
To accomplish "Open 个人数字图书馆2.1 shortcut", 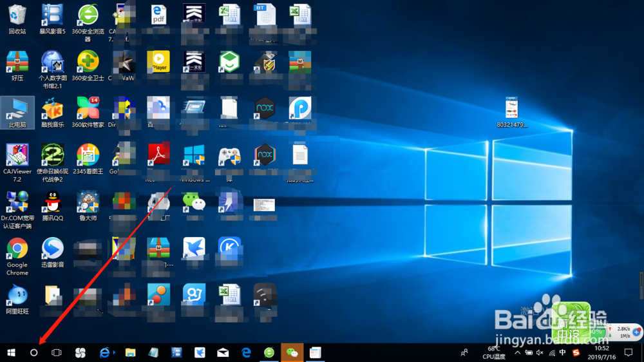I will click(53, 70).
